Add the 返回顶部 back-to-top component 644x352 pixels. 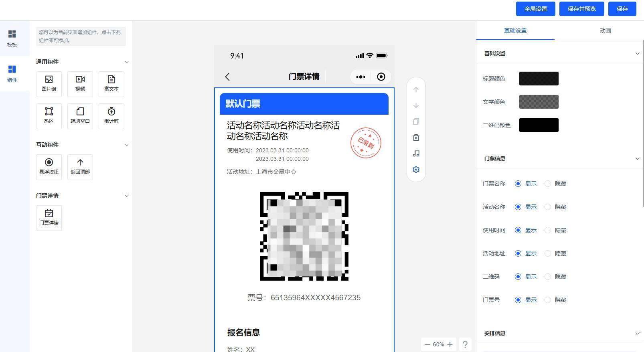[80, 167]
